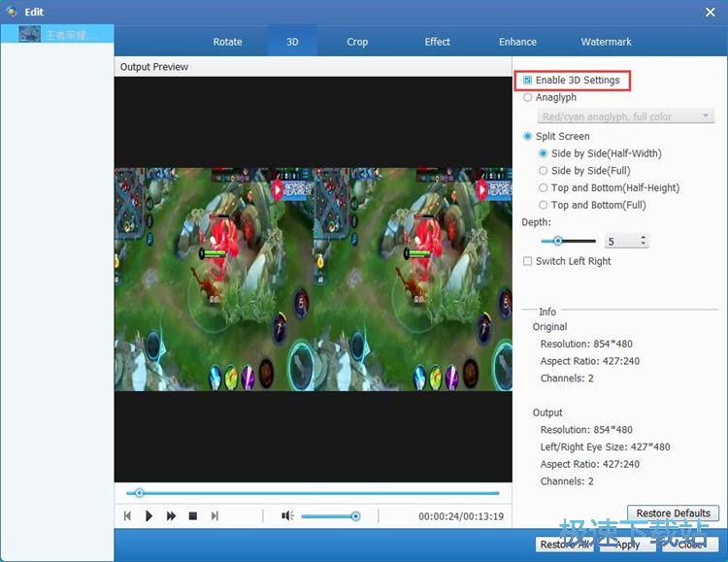Switch to the Effect tab

437,42
